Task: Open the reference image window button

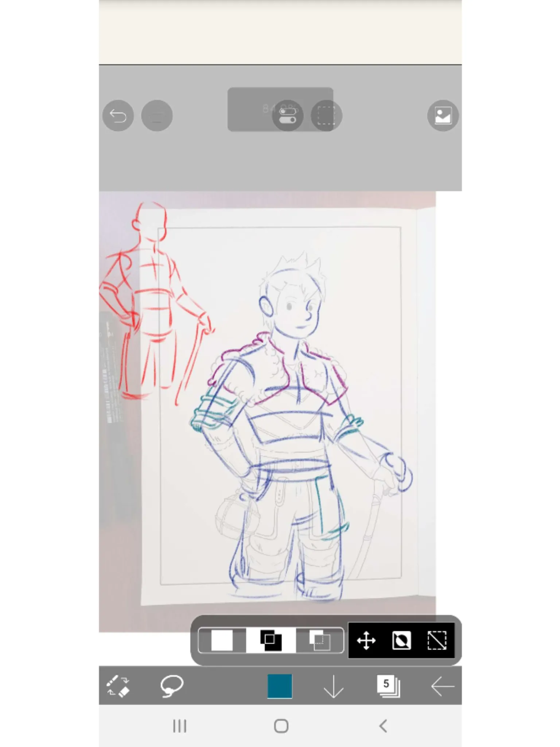Action: 443,116
